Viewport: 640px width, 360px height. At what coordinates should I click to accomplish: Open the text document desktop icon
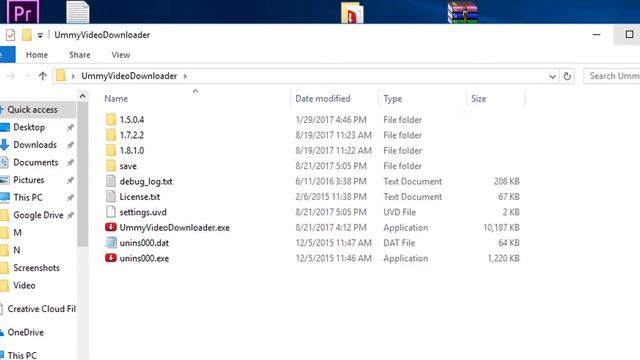[78, 12]
